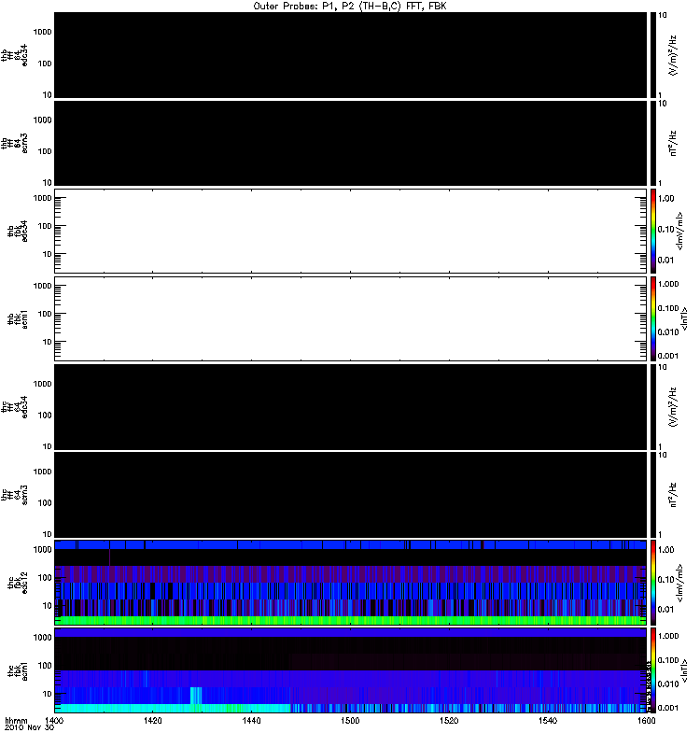The width and height of the screenshot is (700, 747).
Task: Click the 1440 time axis label
Action: point(251,720)
